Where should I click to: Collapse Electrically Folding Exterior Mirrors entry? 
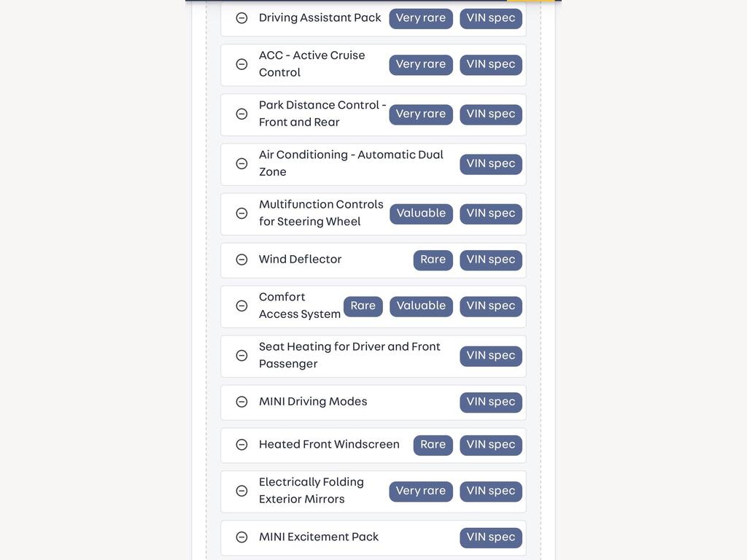[x=241, y=491]
